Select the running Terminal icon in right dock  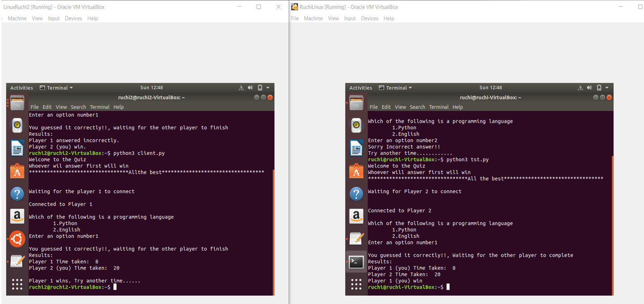(356, 262)
